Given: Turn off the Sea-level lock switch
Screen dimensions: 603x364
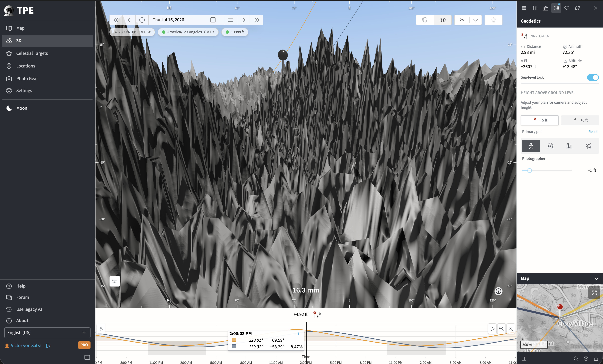Looking at the screenshot, I should point(593,77).
